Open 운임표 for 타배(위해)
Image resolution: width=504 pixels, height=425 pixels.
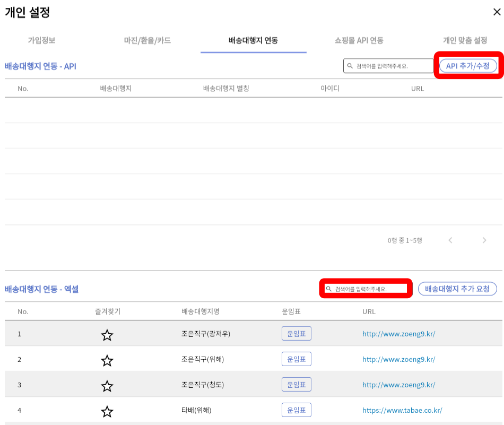pos(296,410)
